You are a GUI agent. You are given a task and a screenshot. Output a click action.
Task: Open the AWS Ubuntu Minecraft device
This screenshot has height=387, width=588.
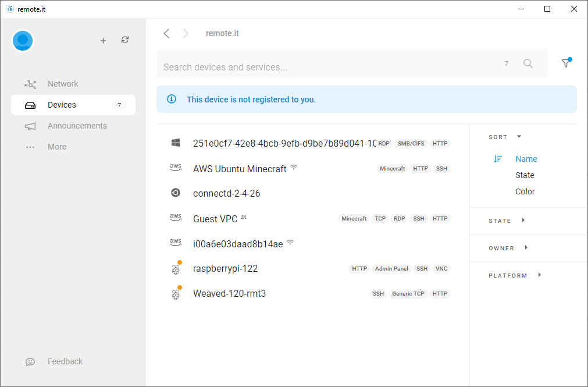point(240,169)
